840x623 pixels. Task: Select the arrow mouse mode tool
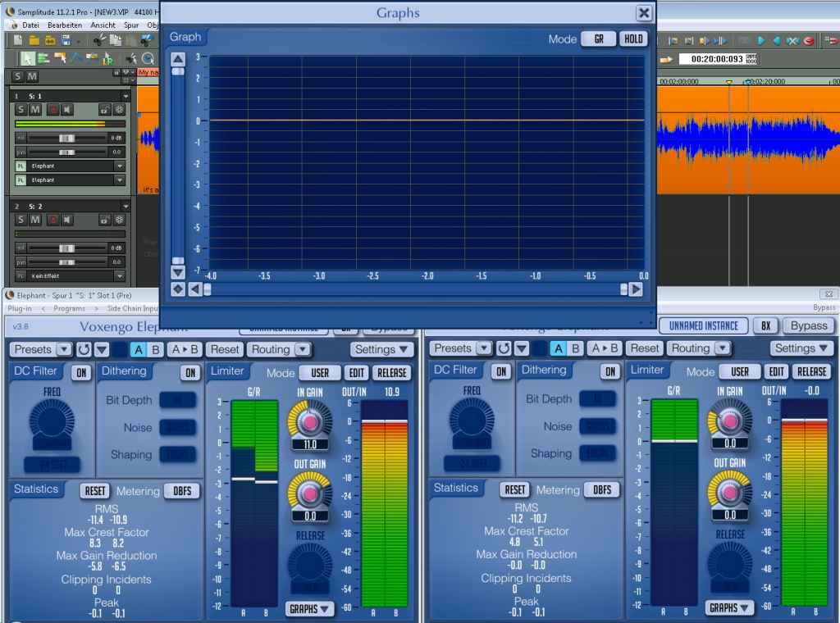point(27,58)
